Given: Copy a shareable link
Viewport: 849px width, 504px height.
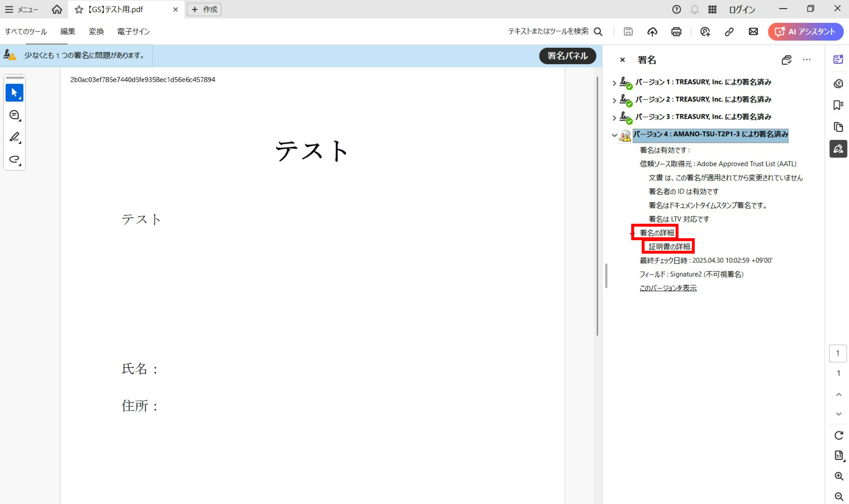Looking at the screenshot, I should [729, 32].
